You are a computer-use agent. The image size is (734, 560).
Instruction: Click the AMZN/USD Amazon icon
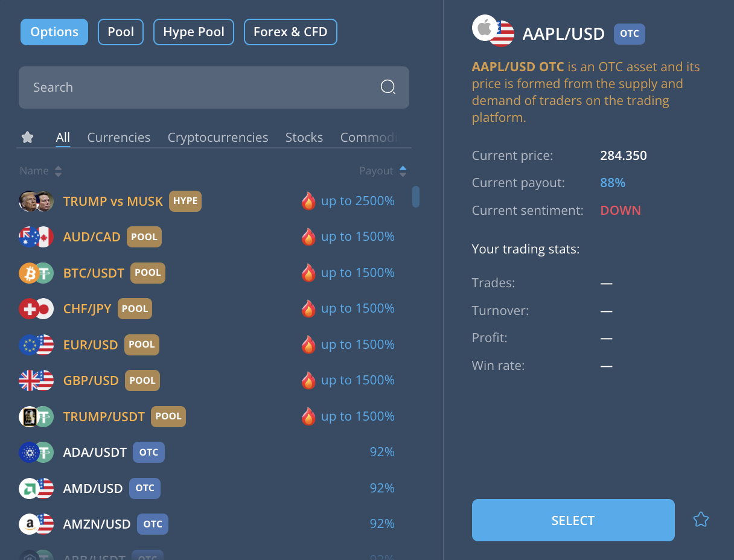pos(36,524)
